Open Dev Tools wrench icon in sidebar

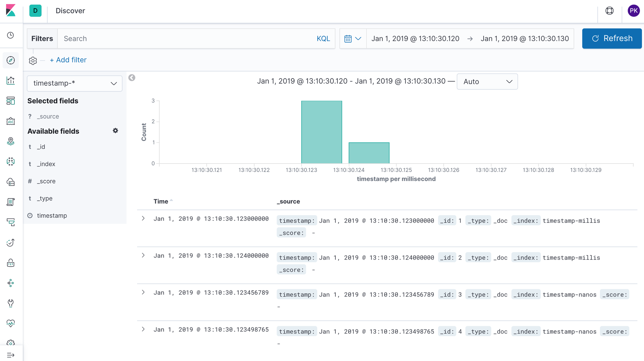pyautogui.click(x=11, y=303)
